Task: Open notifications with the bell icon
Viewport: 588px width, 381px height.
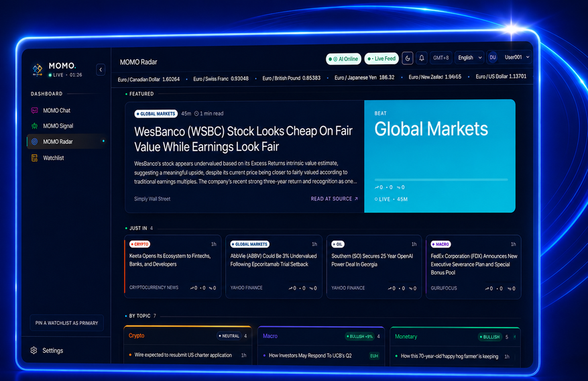Action: coord(422,58)
